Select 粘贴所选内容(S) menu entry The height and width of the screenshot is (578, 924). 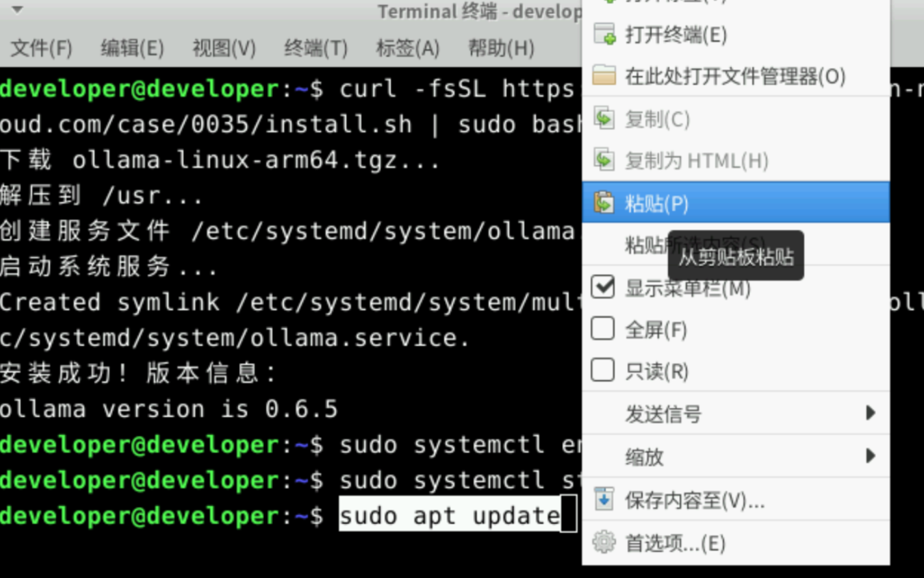pyautogui.click(x=736, y=244)
